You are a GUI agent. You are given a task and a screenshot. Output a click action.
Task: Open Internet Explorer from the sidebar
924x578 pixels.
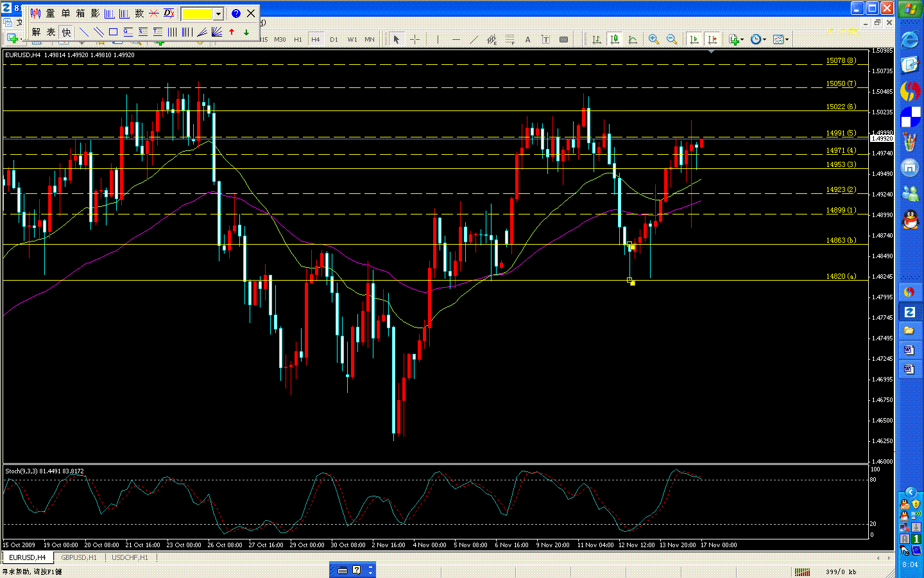tap(910, 40)
